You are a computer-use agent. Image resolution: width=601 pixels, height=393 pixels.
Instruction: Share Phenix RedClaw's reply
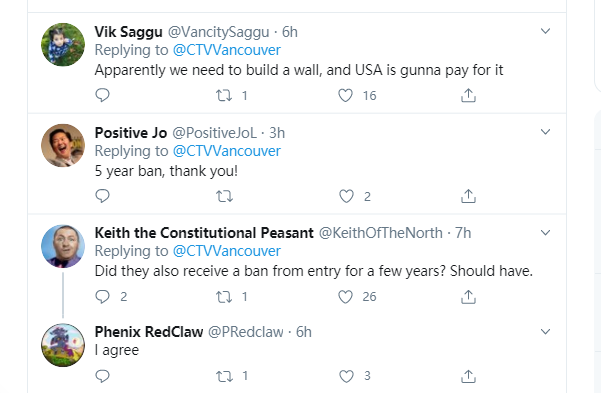468,376
